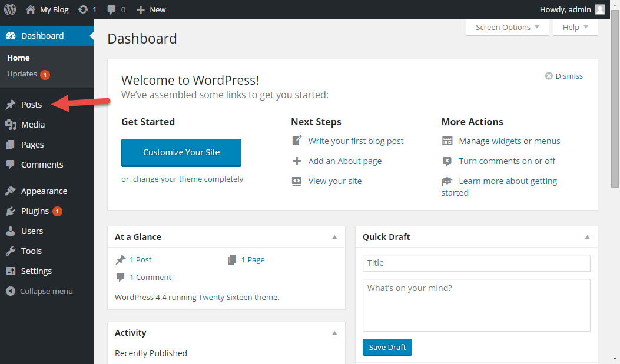
Task: Click the admin user avatar
Action: 599,9
